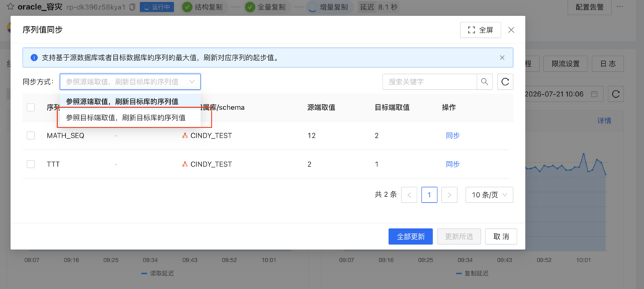Close the 序列值同步 dialog
644x289 pixels.
coord(511,30)
